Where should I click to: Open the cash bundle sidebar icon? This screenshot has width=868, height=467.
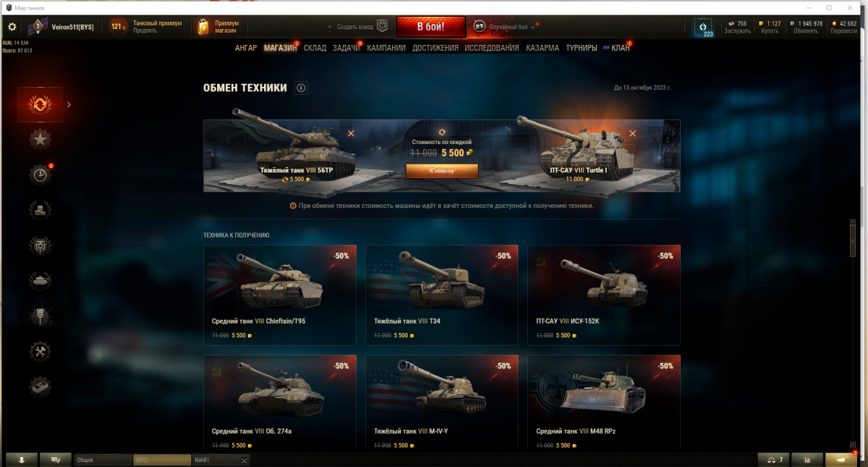(40, 387)
